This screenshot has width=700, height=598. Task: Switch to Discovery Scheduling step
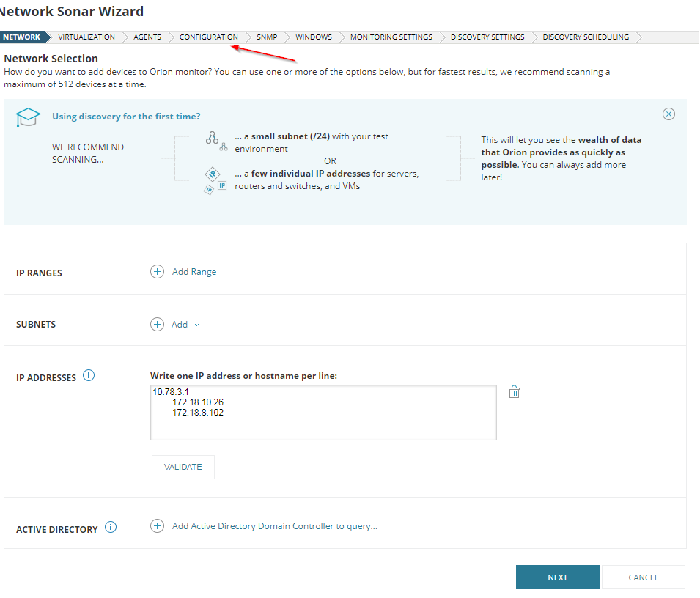coord(586,37)
